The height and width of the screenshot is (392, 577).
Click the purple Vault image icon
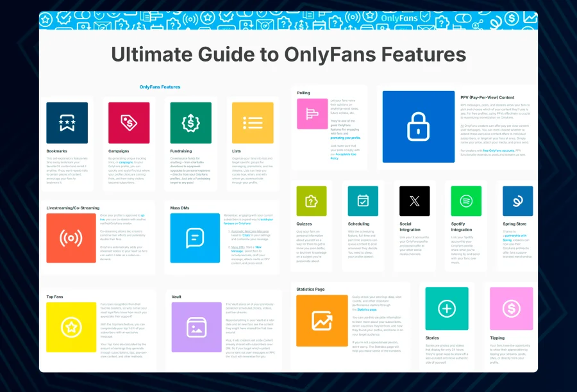tap(195, 327)
